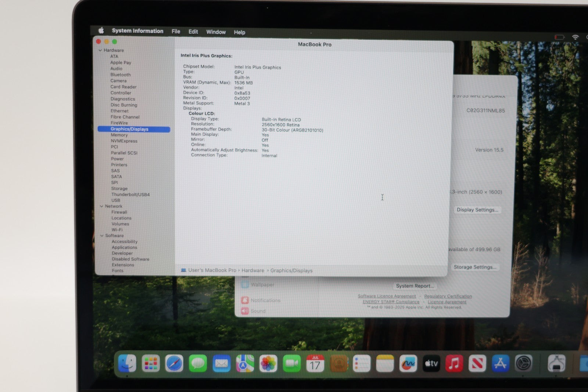Launch Safari from the Dock
This screenshot has height=392, width=588.
click(x=174, y=364)
